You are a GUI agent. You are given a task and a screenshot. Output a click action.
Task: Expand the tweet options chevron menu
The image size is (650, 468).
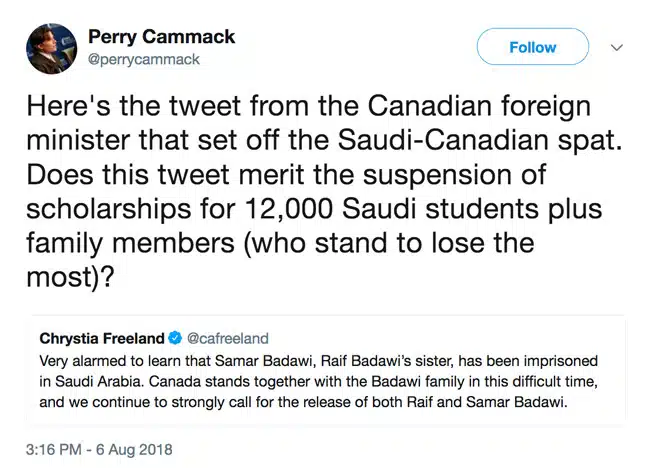point(617,47)
